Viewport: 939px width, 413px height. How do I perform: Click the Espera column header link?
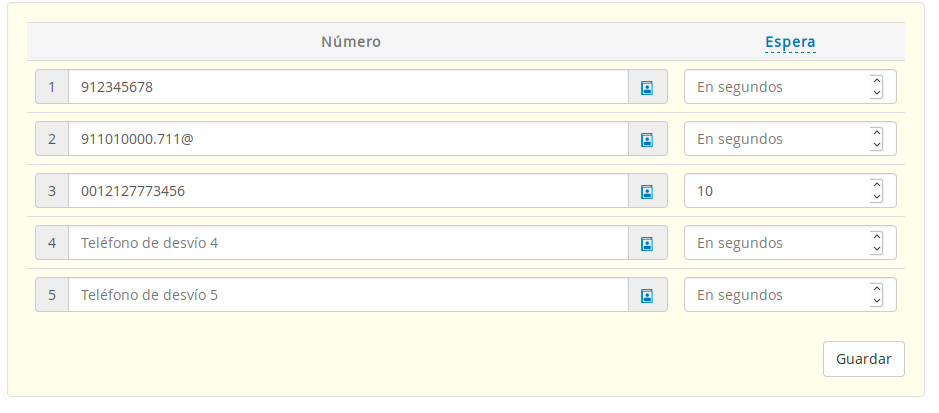click(x=790, y=42)
